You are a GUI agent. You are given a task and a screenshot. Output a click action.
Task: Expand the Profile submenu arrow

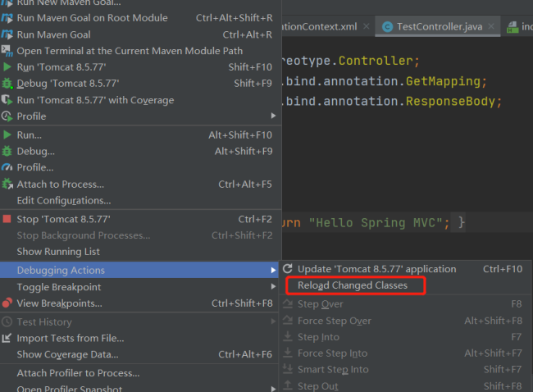click(x=273, y=116)
